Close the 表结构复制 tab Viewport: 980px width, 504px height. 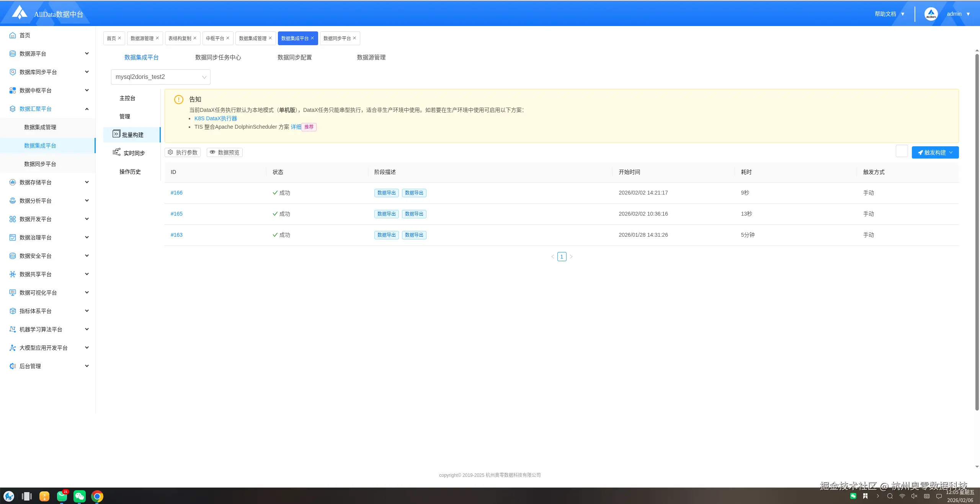tap(195, 38)
